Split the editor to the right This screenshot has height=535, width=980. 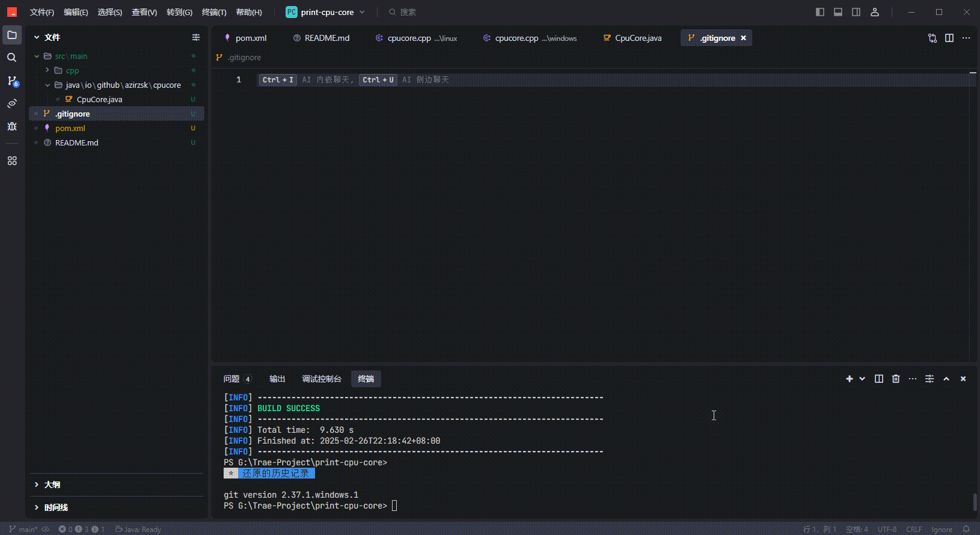(x=949, y=38)
